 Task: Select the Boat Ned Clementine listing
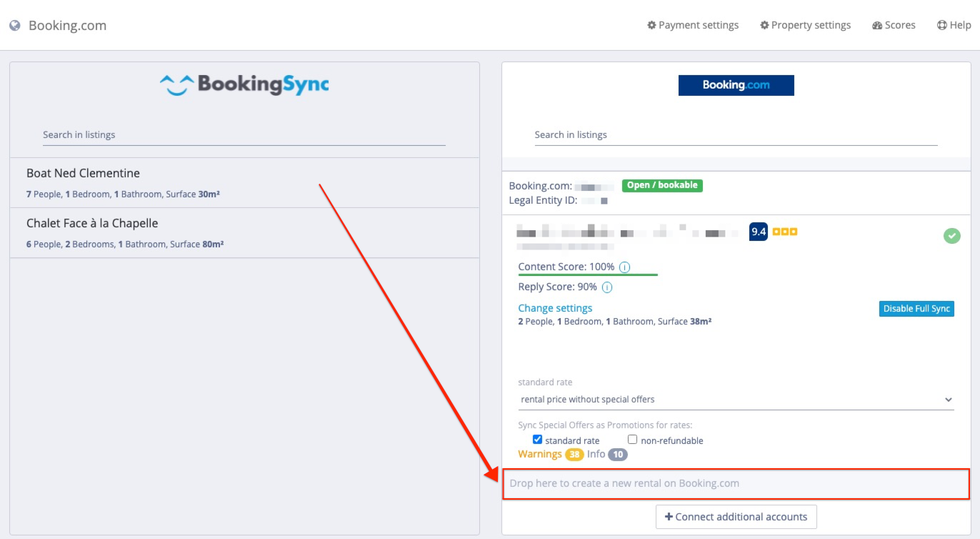pyautogui.click(x=244, y=182)
